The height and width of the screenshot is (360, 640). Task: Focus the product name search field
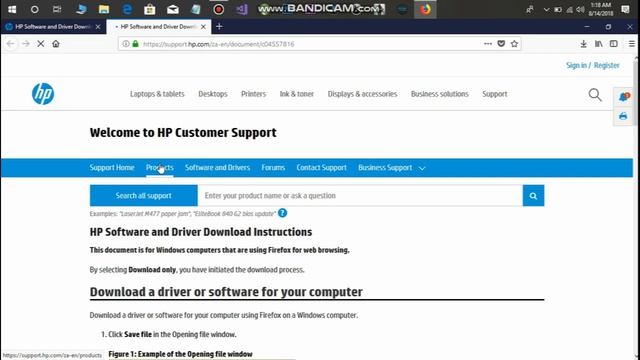[360, 196]
